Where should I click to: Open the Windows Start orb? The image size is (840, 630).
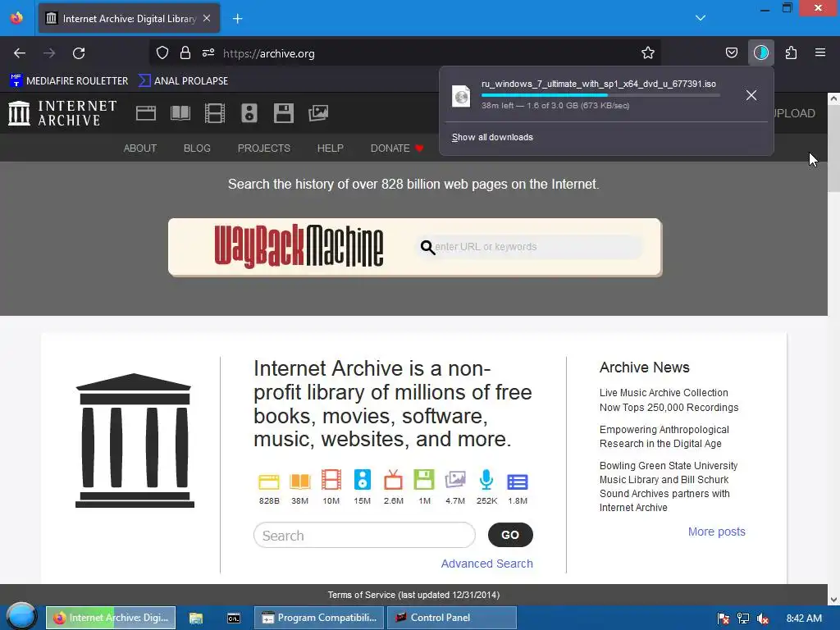pos(21,617)
